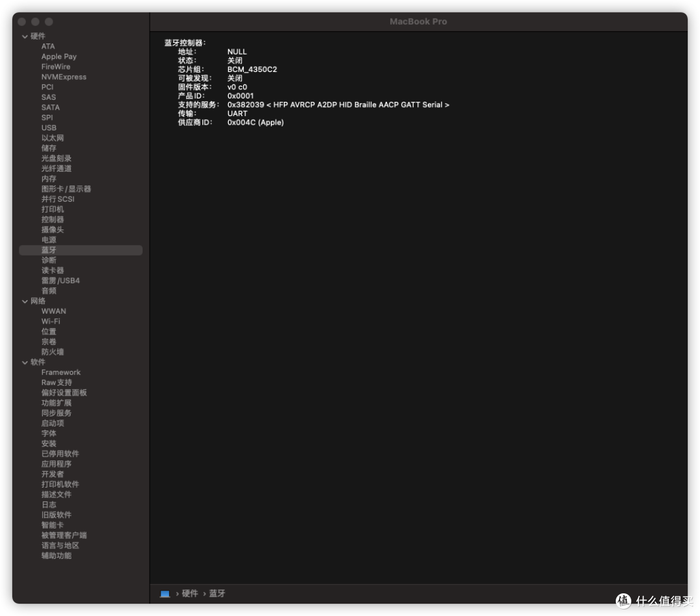Viewport: 700px width, 616px height.
Task: Select 辅助功能 at sidebar bottom
Action: click(56, 556)
